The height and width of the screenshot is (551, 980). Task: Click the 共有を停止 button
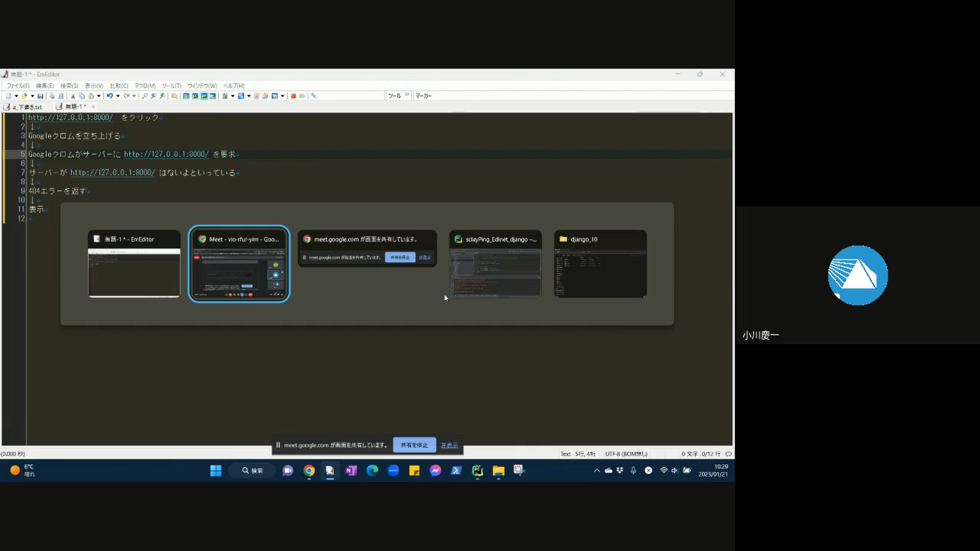coord(414,445)
